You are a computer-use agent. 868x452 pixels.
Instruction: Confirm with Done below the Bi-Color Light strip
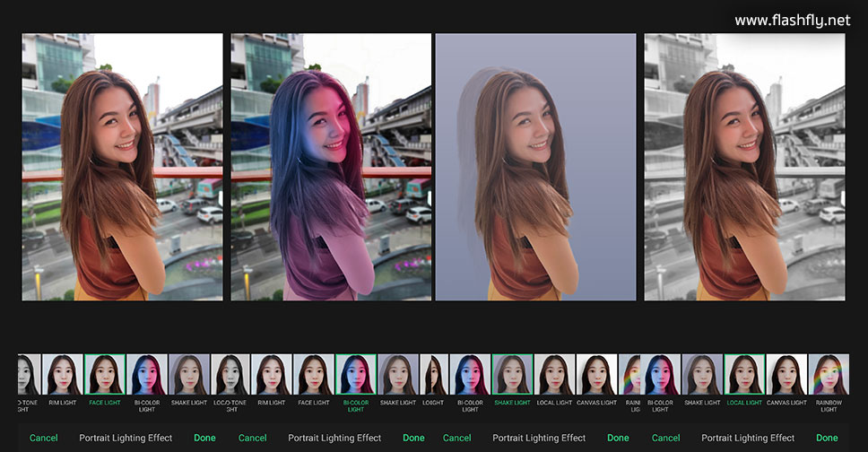[x=413, y=438]
